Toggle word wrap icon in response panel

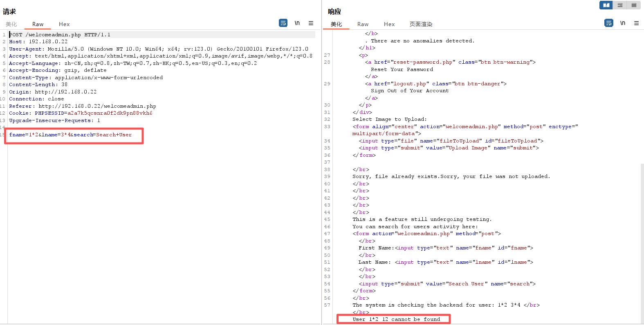point(608,23)
